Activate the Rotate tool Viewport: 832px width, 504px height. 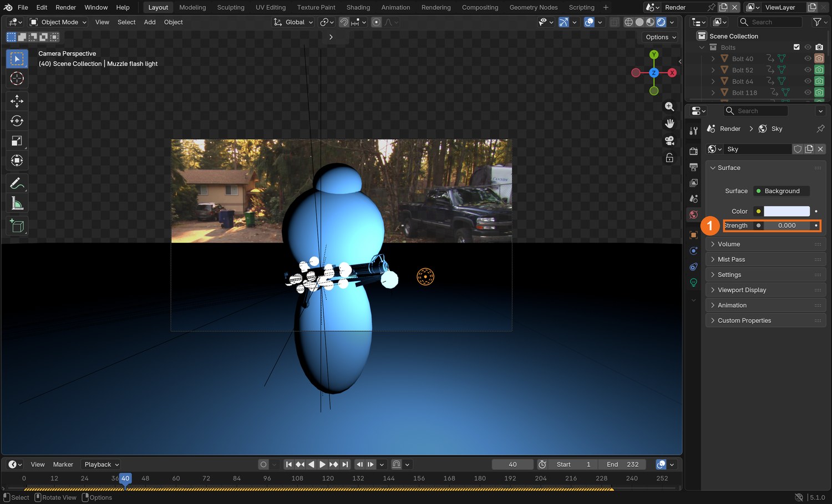(17, 121)
